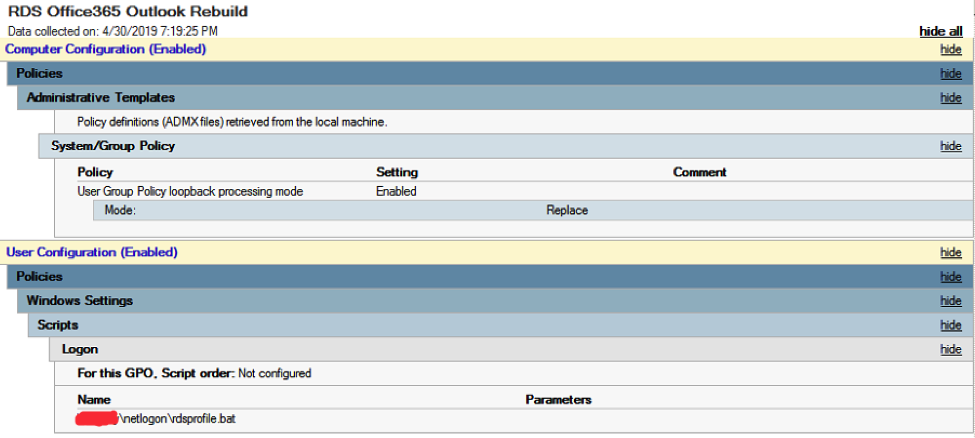Click the Replace mode value

tap(567, 211)
